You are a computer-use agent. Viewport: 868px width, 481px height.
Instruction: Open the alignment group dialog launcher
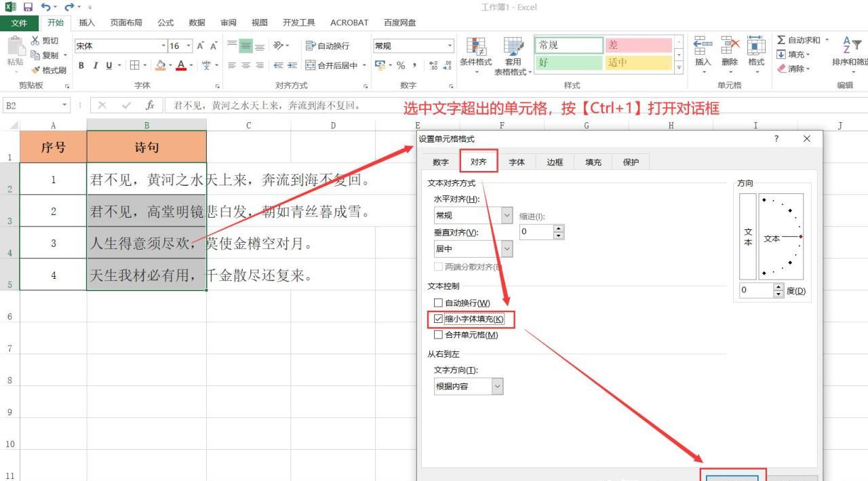pyautogui.click(x=366, y=86)
